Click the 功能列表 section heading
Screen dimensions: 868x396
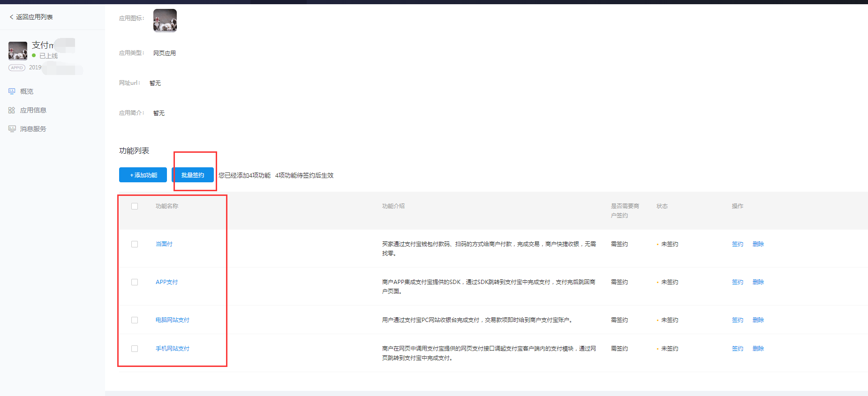coord(134,151)
